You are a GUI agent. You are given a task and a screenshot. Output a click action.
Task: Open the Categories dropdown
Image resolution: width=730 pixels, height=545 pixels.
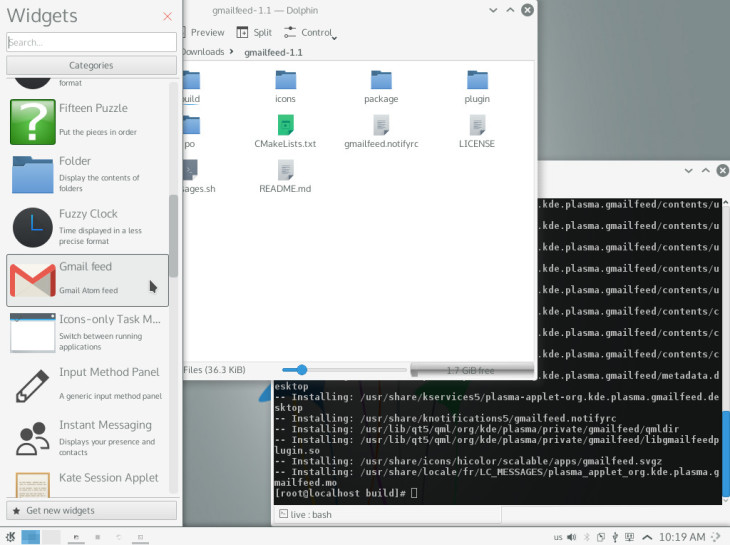91,65
